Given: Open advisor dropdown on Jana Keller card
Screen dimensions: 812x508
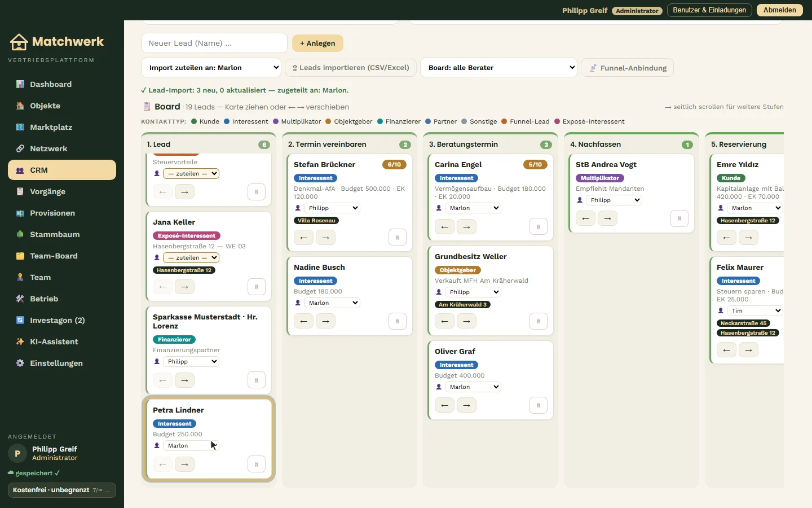Looking at the screenshot, I should [x=191, y=257].
